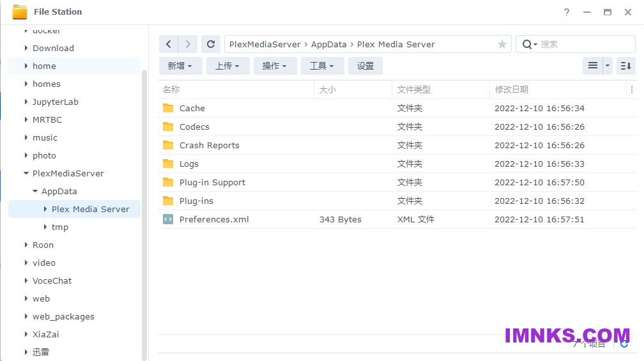
Task: Add current path to favorites with the star icon
Action: tap(502, 44)
